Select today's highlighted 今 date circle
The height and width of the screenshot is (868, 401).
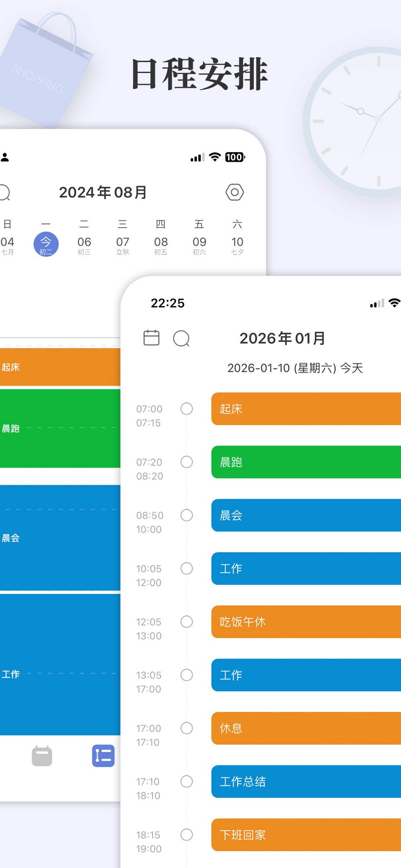(46, 244)
